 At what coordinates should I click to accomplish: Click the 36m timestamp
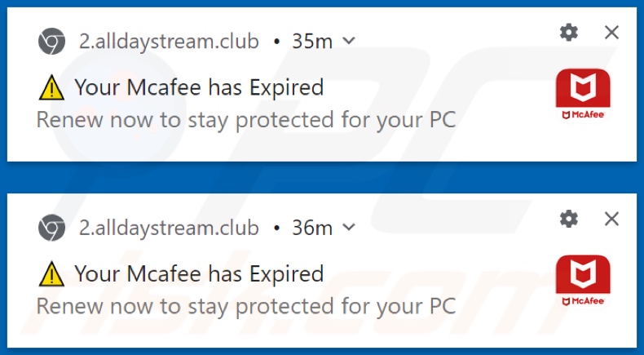click(x=312, y=227)
